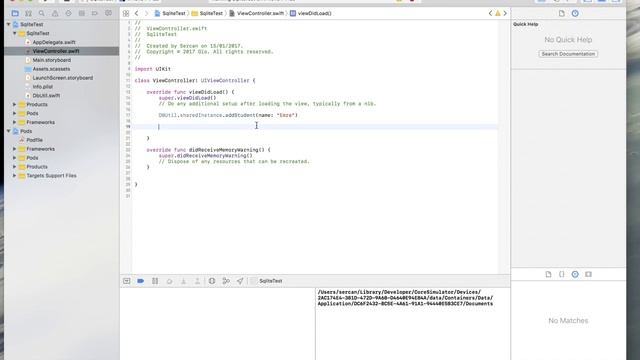The image size is (640, 360).
Task: Open Main.storyboard
Action: click(51, 60)
